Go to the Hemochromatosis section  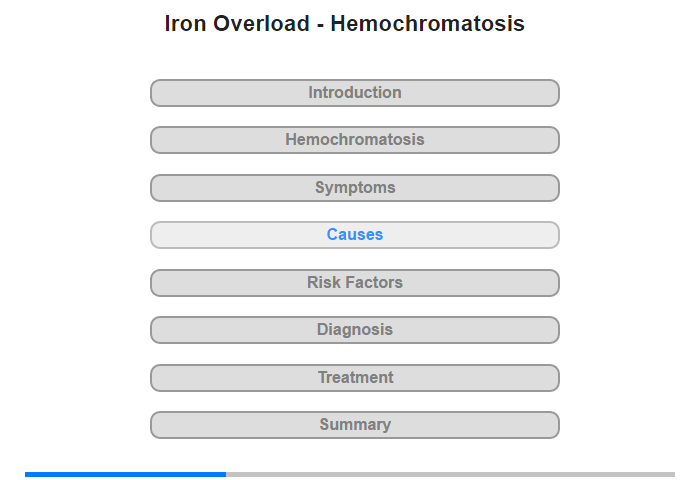pos(355,140)
